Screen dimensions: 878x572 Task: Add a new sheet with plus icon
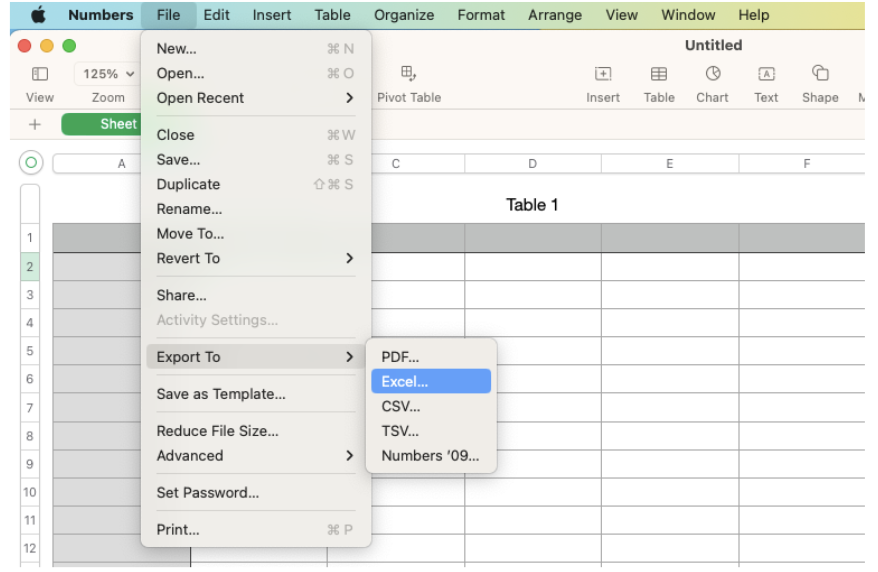[x=35, y=124]
